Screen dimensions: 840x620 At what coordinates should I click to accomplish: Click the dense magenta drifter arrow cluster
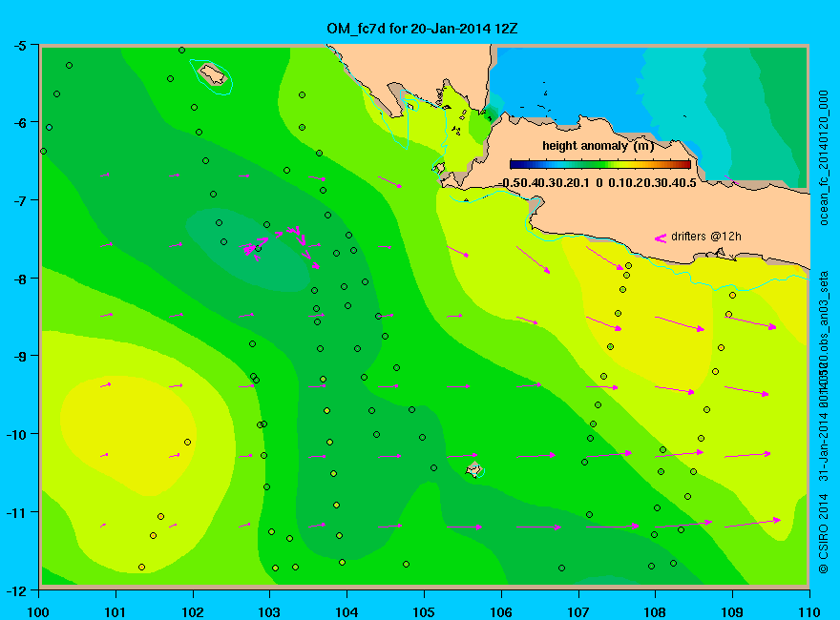tap(281, 245)
